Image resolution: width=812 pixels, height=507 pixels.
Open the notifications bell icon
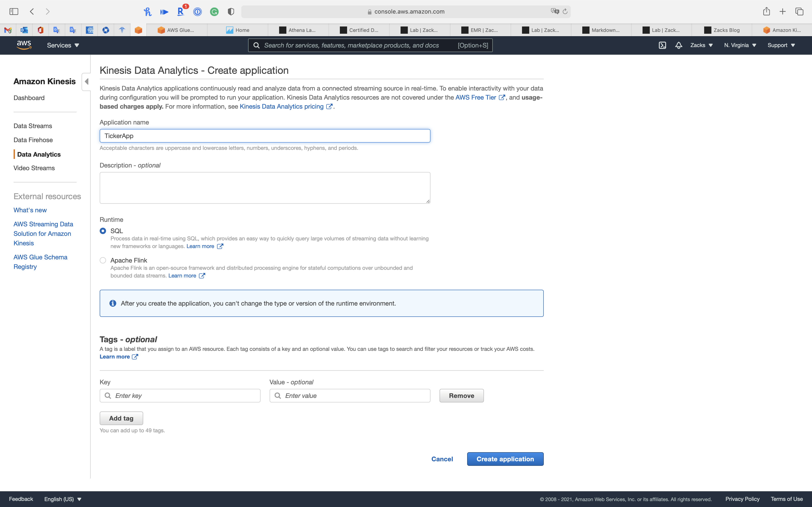[x=679, y=45]
